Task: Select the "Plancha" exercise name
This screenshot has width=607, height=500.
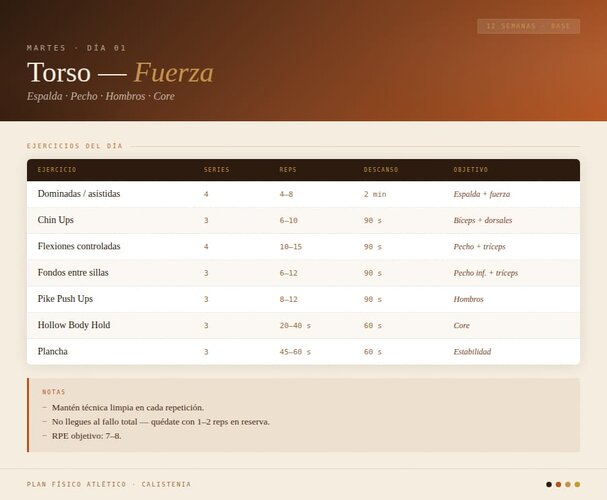Action: (x=53, y=352)
